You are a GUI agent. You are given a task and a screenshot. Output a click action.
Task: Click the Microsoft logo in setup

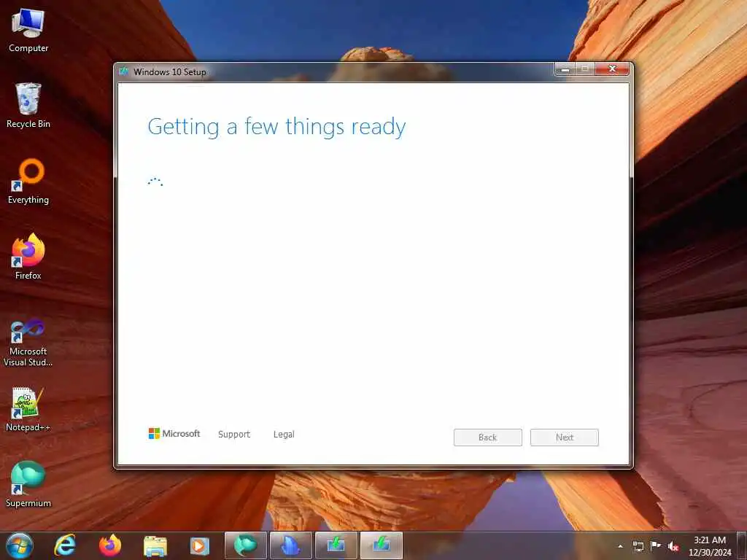(x=174, y=433)
